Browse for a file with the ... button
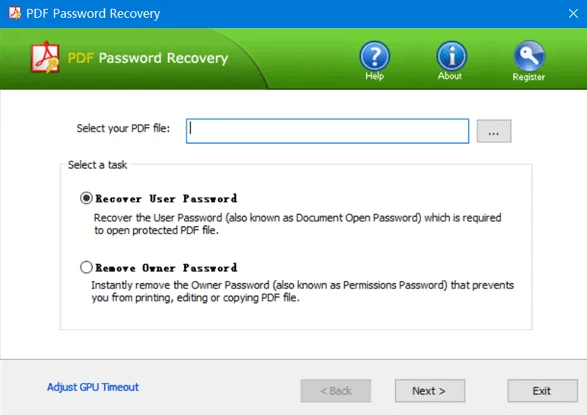587x415 pixels. pyautogui.click(x=494, y=131)
